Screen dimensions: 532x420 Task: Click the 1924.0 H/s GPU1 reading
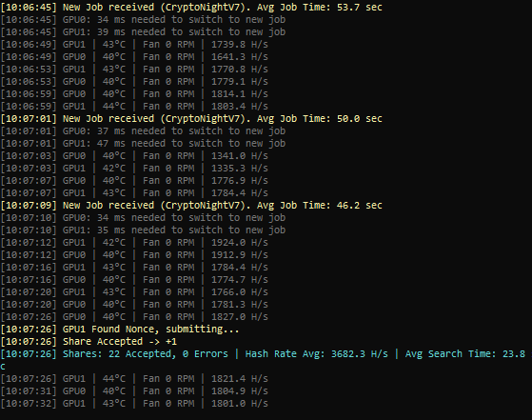240,243
